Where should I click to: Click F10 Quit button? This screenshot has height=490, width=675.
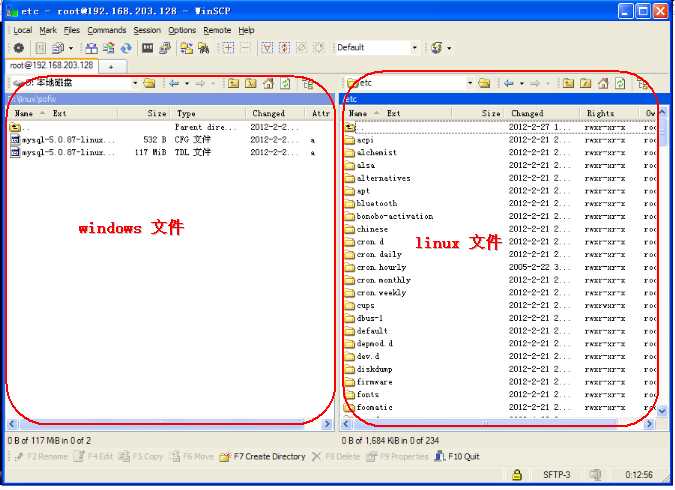(x=457, y=456)
